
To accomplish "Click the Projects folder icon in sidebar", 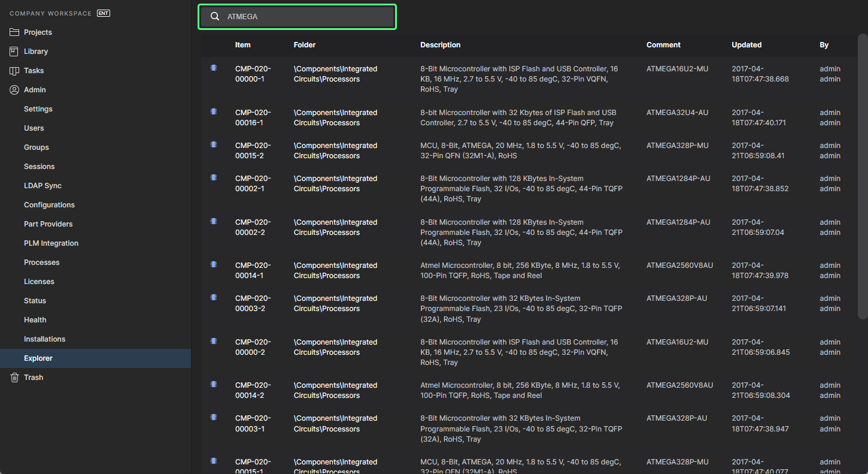I will pos(14,32).
